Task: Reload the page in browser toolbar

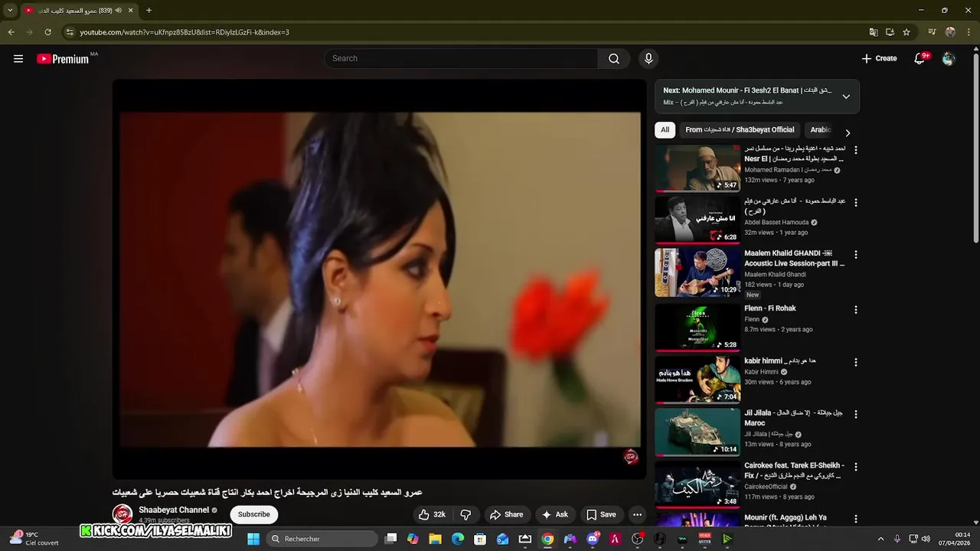Action: point(47,32)
